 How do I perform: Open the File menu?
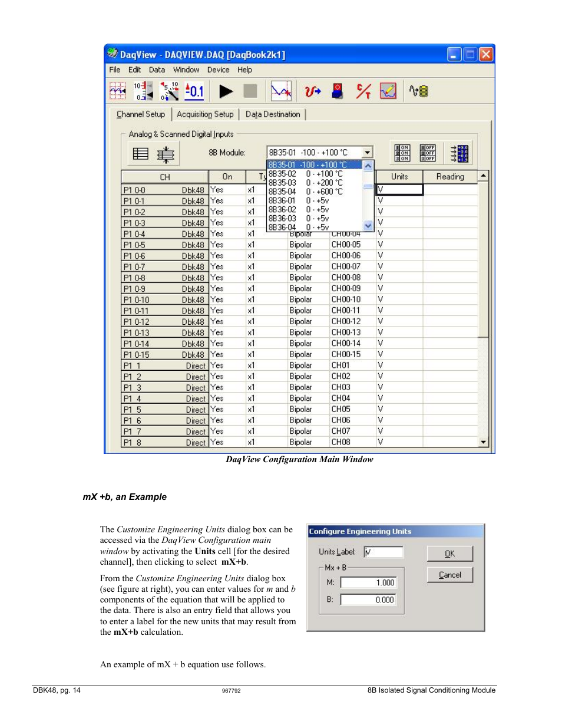coord(115,70)
